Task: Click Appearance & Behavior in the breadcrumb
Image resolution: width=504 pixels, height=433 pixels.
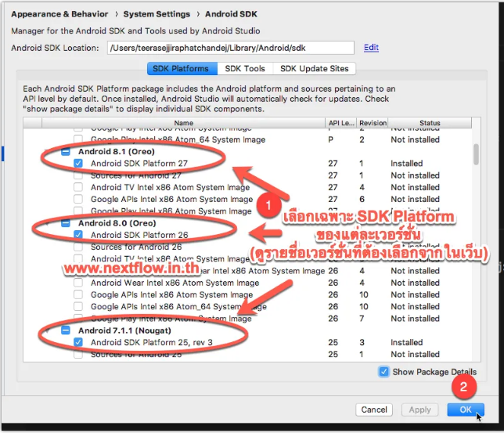Action: tap(59, 14)
